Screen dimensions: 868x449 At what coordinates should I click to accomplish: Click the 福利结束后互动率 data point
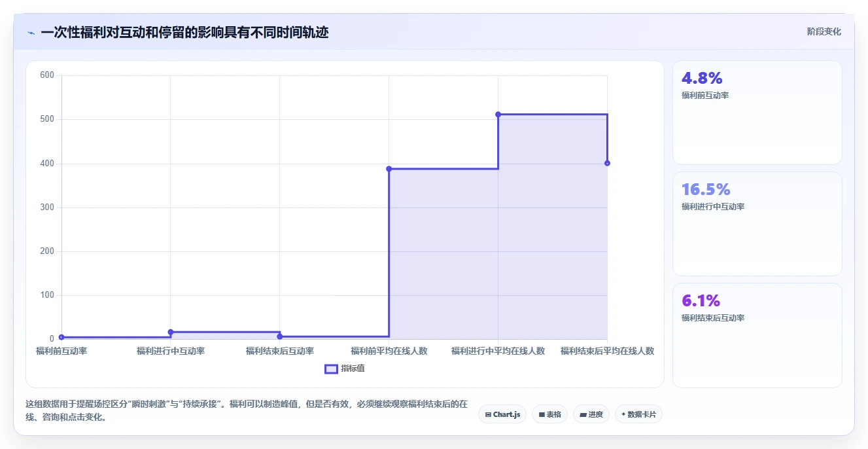[280, 336]
